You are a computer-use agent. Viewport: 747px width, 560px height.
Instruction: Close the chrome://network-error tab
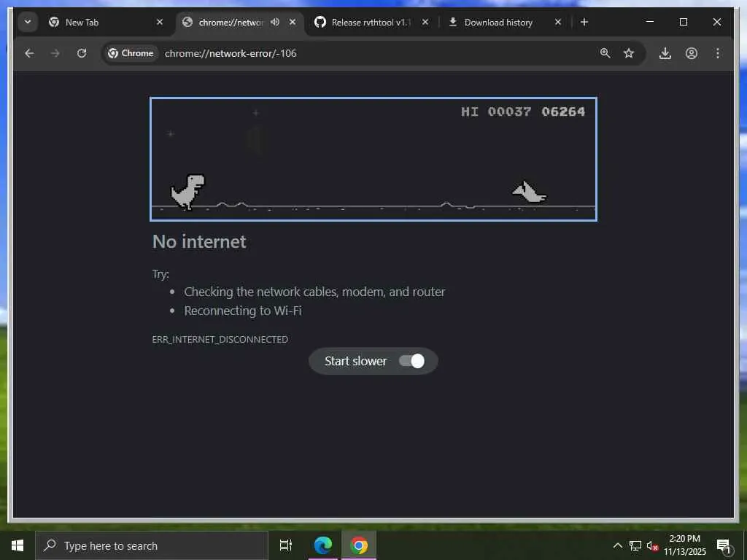[x=293, y=22]
